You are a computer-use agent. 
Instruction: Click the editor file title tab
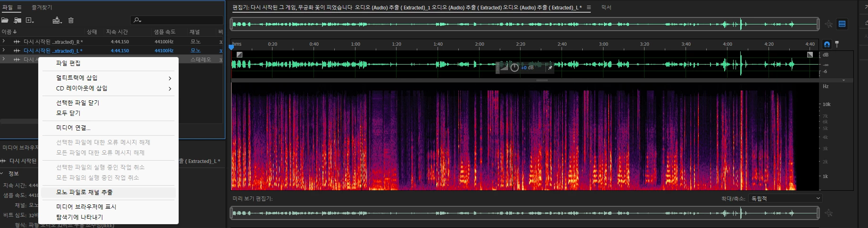pos(407,8)
